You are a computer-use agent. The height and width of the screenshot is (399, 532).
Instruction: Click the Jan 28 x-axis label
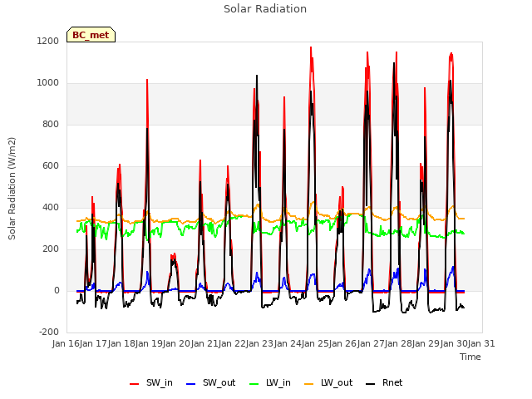pyautogui.click(x=399, y=343)
